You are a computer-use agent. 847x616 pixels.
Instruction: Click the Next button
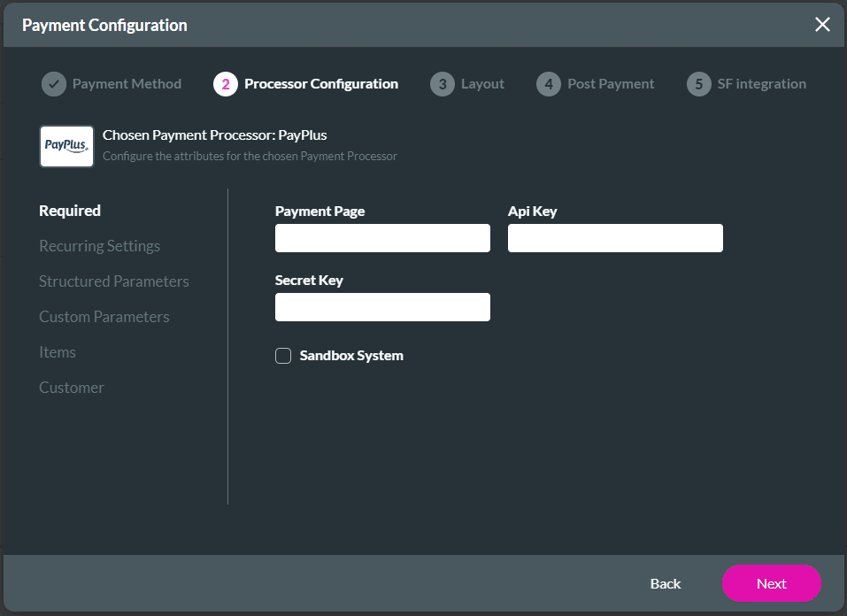point(771,583)
